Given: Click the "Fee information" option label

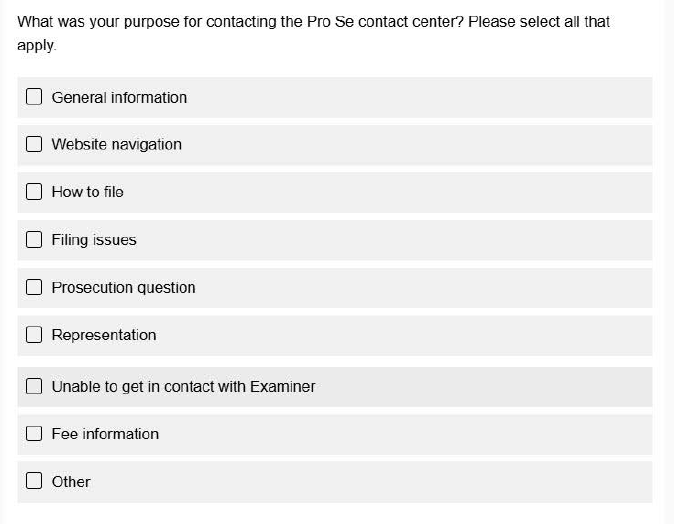Looking at the screenshot, I should pos(105,433).
